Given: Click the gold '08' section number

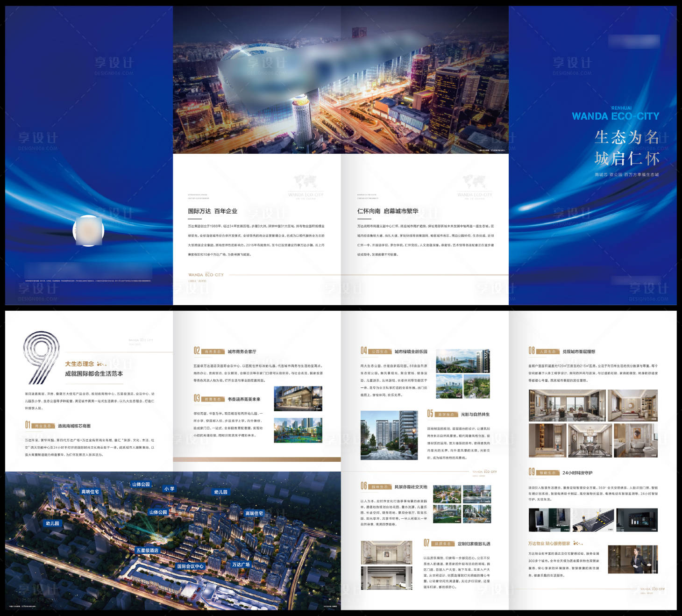Looking at the screenshot, I should (532, 351).
